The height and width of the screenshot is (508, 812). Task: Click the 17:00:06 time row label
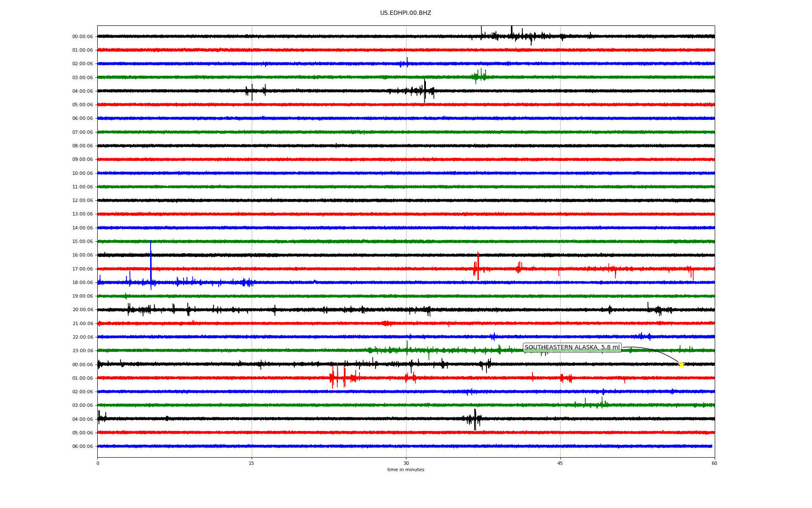82,269
